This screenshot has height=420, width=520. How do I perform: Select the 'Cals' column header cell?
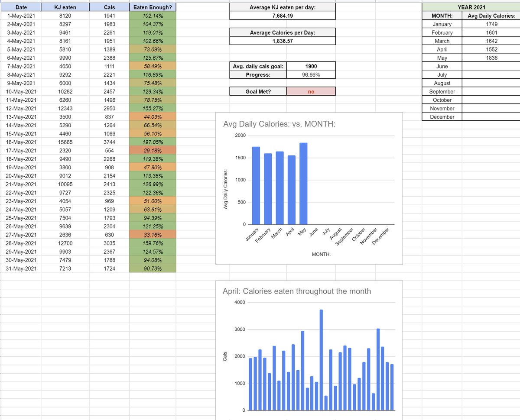coord(109,7)
